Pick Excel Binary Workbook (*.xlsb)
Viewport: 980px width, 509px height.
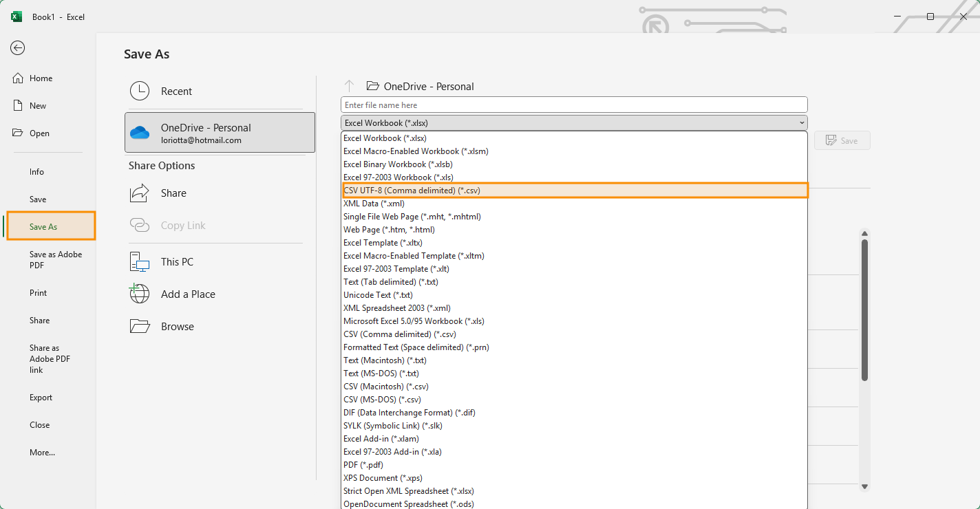574,164
